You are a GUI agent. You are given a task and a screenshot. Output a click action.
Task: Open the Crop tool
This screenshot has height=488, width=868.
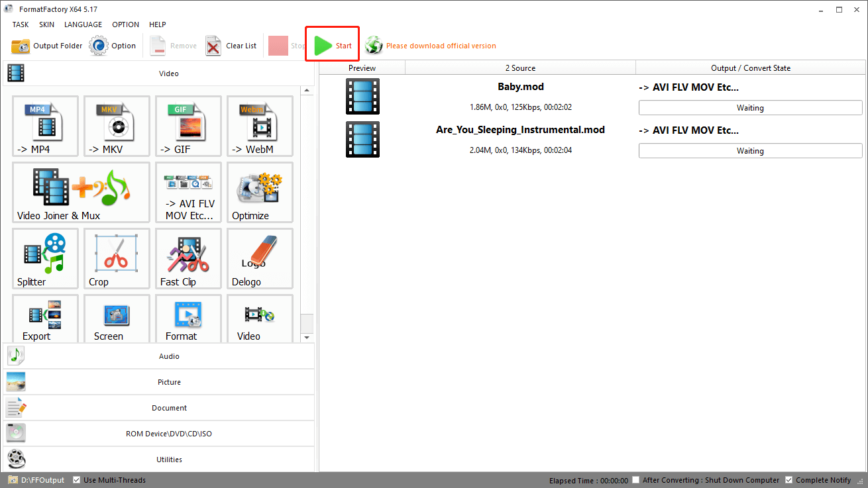tap(117, 258)
